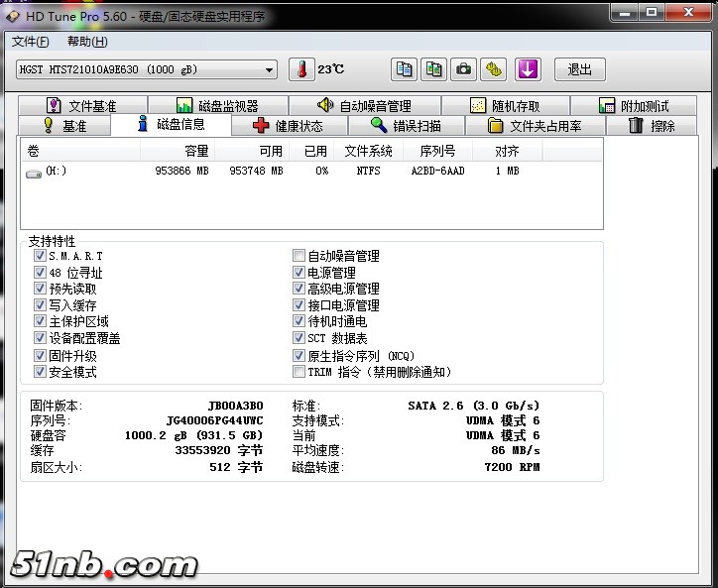Enable the 自动噪音管理 checkbox
The height and width of the screenshot is (588, 718).
click(x=299, y=256)
